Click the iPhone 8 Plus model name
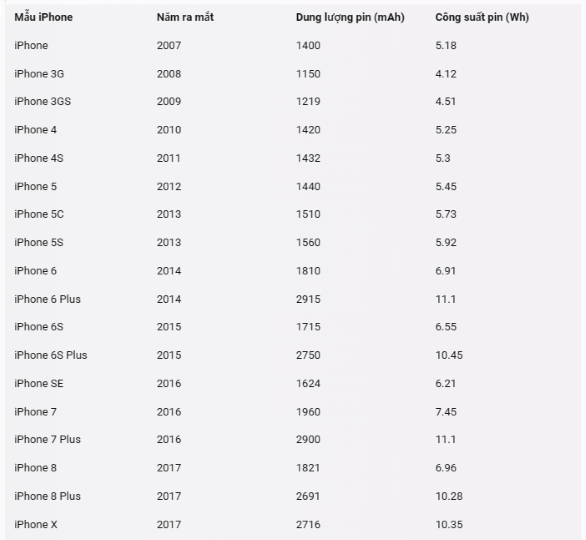Screen dimensions: 586x540 click(x=47, y=496)
